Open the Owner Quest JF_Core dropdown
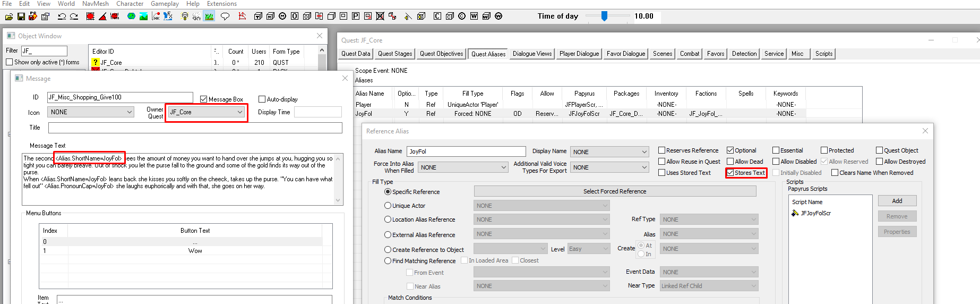This screenshot has height=304, width=980. pos(206,112)
